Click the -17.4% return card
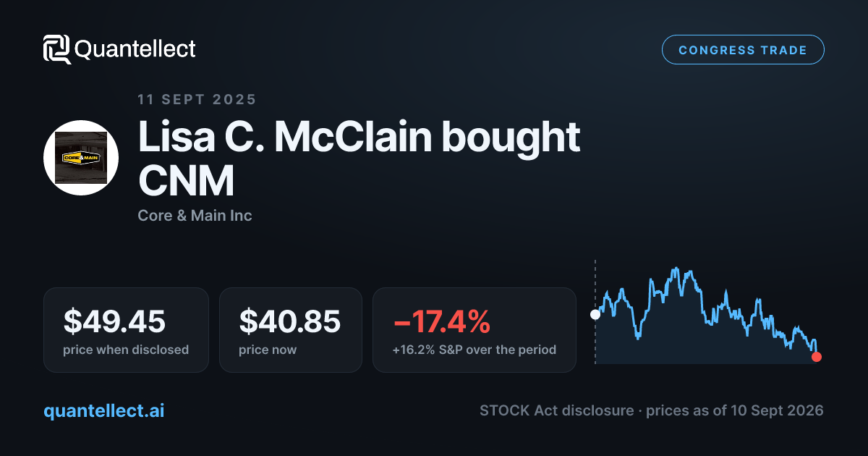The height and width of the screenshot is (456, 868). click(x=475, y=330)
